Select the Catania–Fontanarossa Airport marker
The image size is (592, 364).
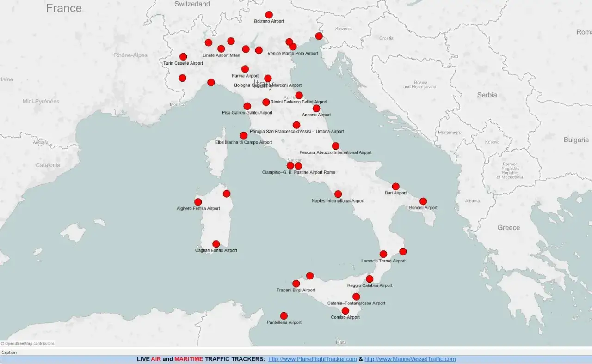[356, 296]
